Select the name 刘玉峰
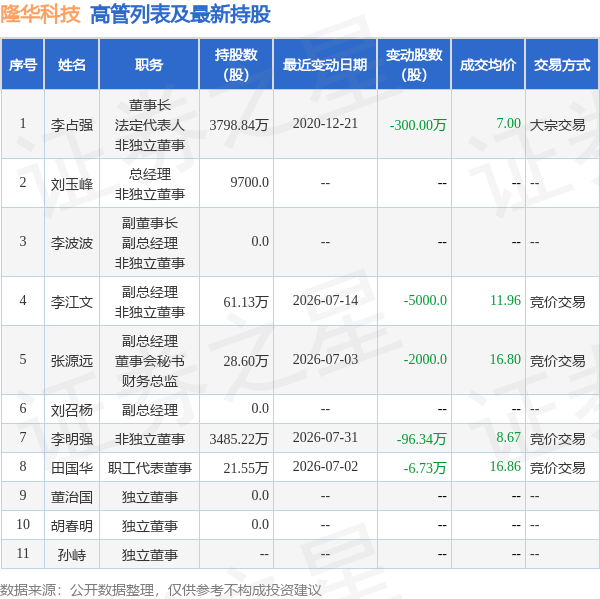Screen dimensions: 600x599 coord(72,184)
